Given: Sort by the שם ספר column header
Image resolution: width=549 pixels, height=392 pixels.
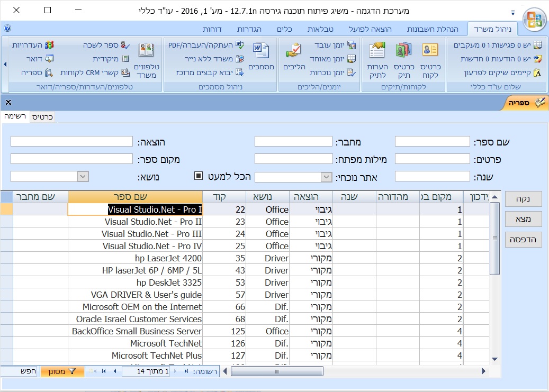Looking at the screenshot, I should [x=135, y=197].
